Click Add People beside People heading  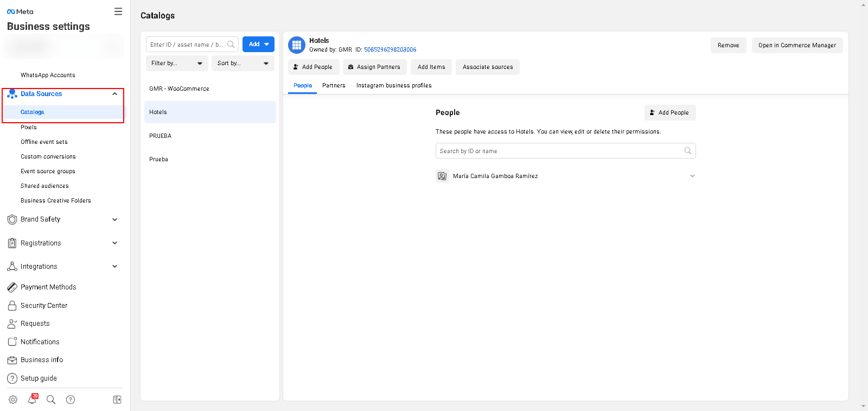[x=670, y=113]
